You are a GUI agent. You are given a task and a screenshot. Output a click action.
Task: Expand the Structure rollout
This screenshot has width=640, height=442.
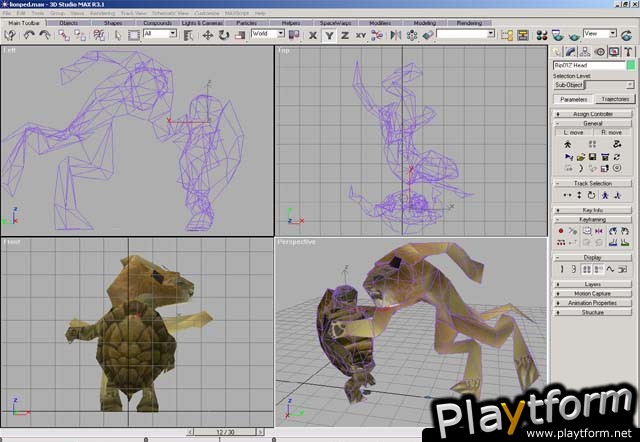593,312
